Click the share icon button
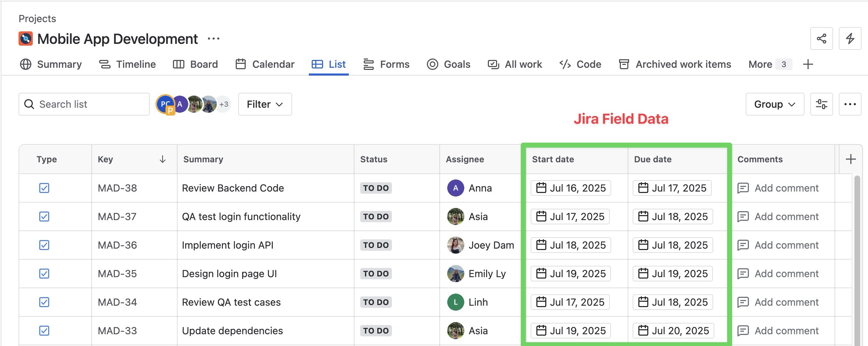Image resolution: width=868 pixels, height=346 pixels. [x=821, y=39]
